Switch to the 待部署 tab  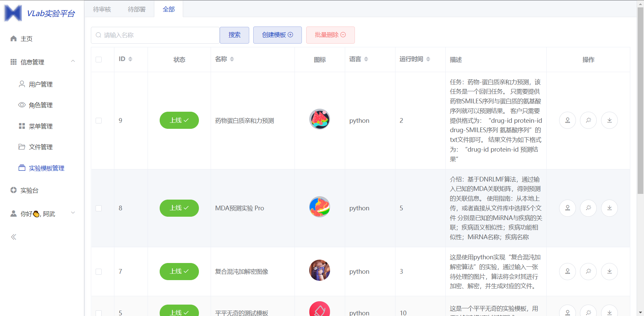(137, 9)
